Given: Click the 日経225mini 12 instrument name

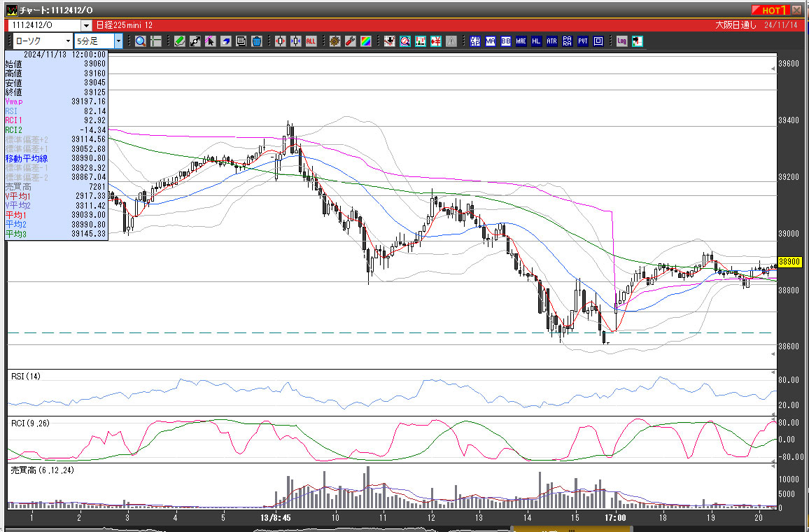Looking at the screenshot, I should point(125,25).
